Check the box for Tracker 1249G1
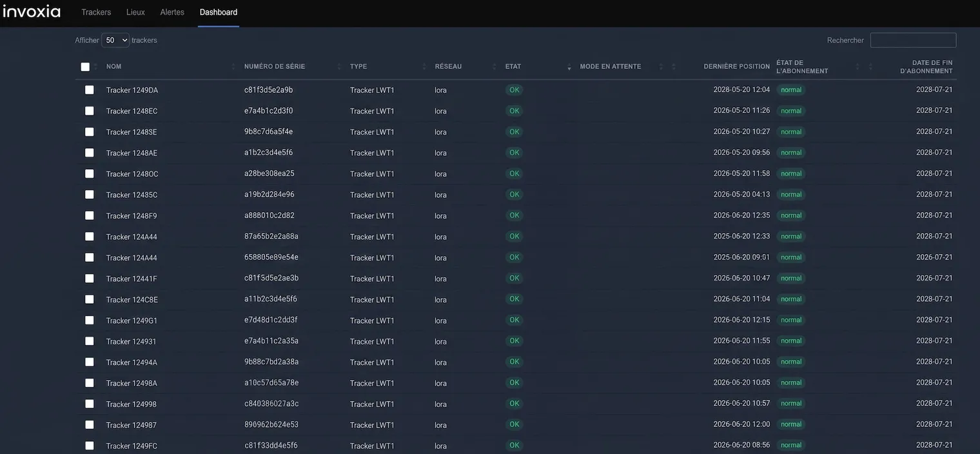Screen dimensions: 980x454 click(x=90, y=321)
